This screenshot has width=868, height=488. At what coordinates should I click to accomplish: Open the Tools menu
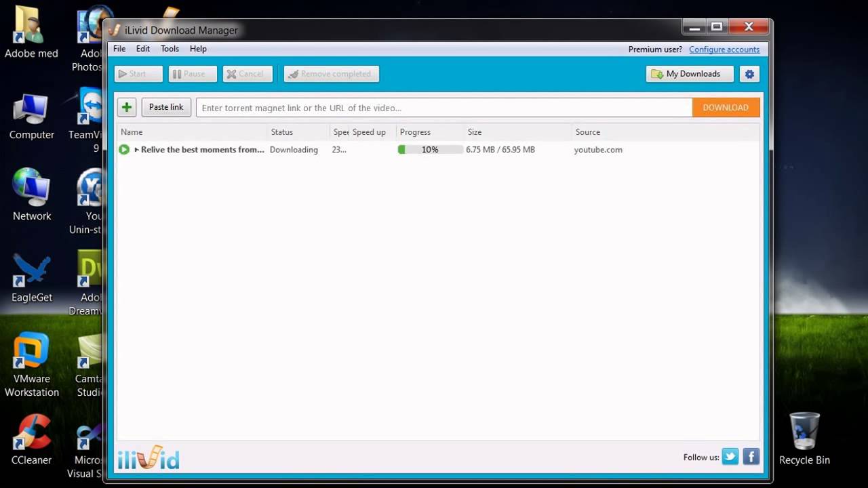170,49
